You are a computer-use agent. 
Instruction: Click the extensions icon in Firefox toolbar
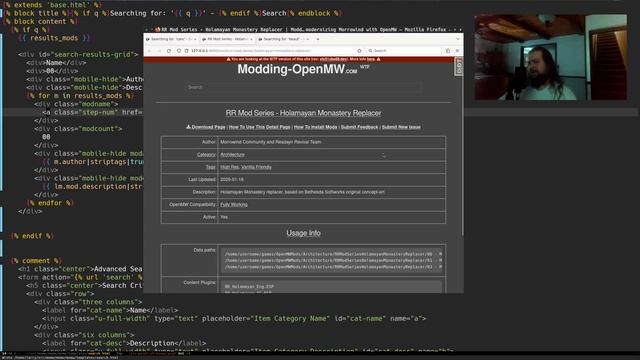click(x=448, y=51)
